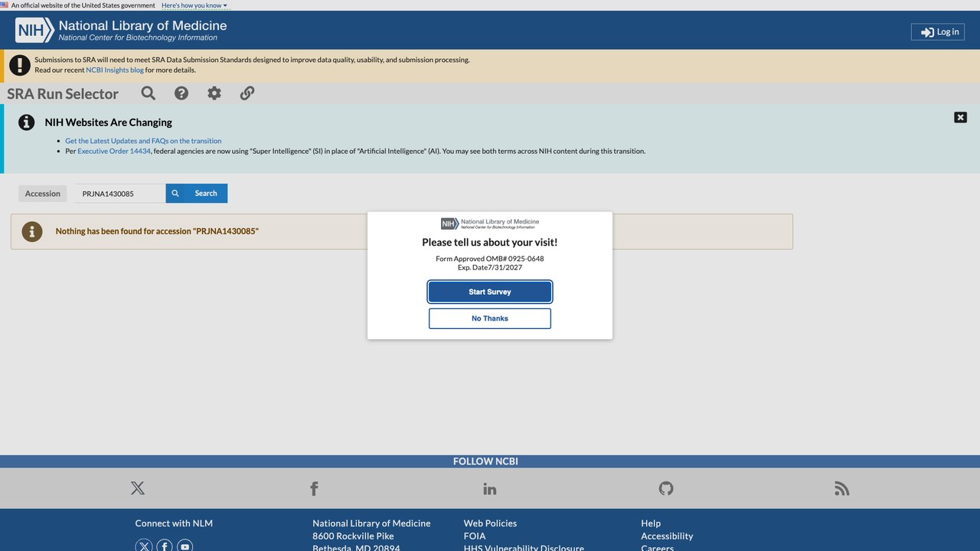Open Accessibility footer link

tap(667, 536)
